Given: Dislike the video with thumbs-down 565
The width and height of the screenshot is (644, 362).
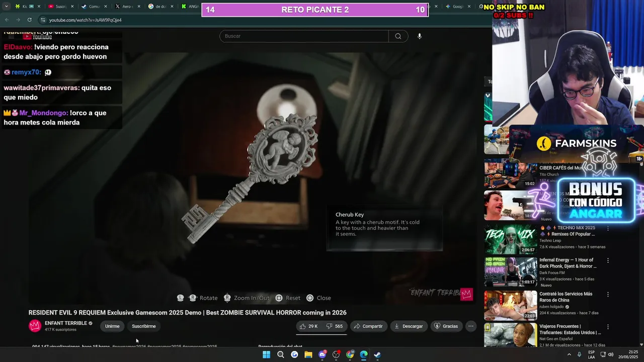Looking at the screenshot, I should 335,326.
